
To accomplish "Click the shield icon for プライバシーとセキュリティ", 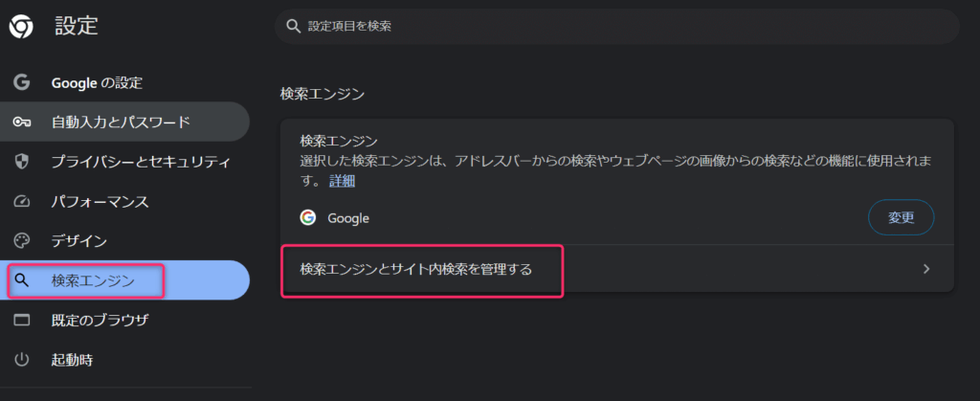I will click(x=22, y=162).
